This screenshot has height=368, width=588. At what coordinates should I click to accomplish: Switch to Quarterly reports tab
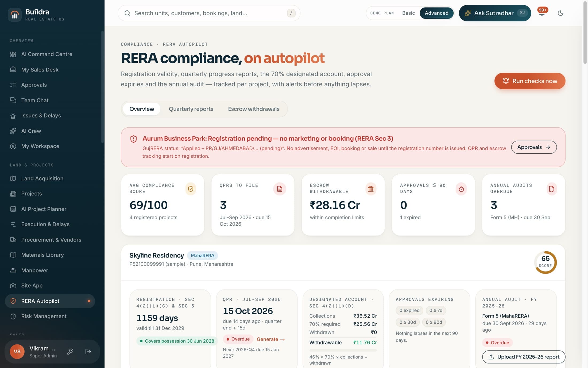(x=191, y=109)
